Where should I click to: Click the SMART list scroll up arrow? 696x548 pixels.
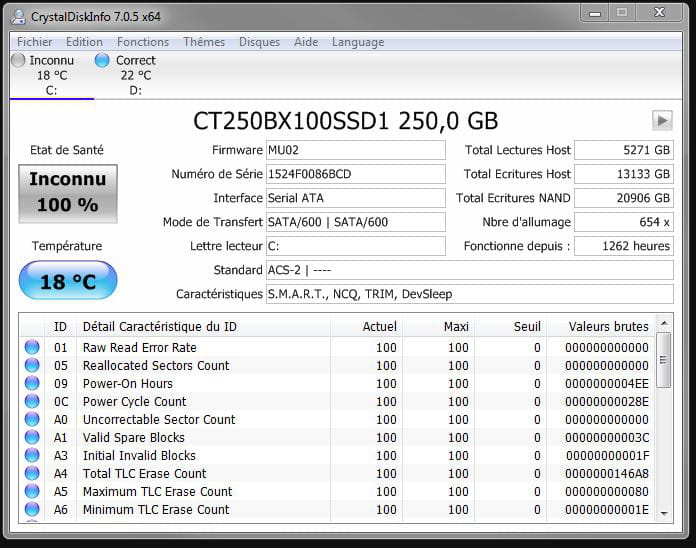click(664, 323)
